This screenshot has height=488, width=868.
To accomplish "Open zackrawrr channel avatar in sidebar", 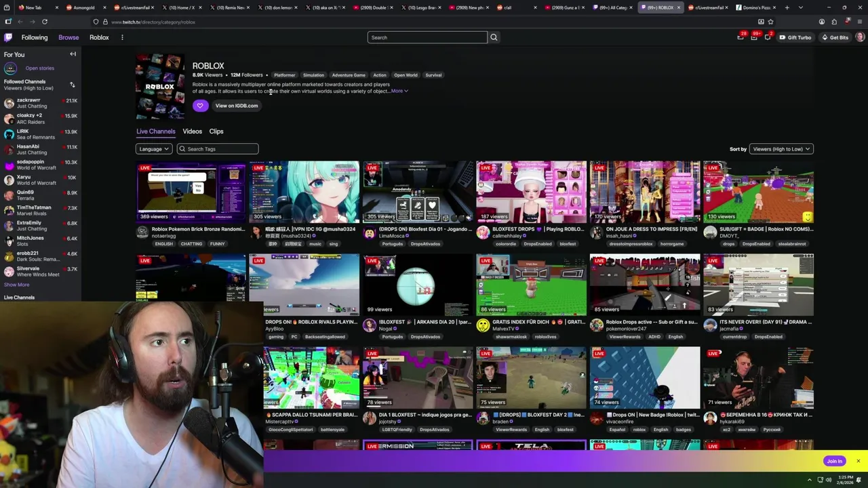I will tap(9, 103).
